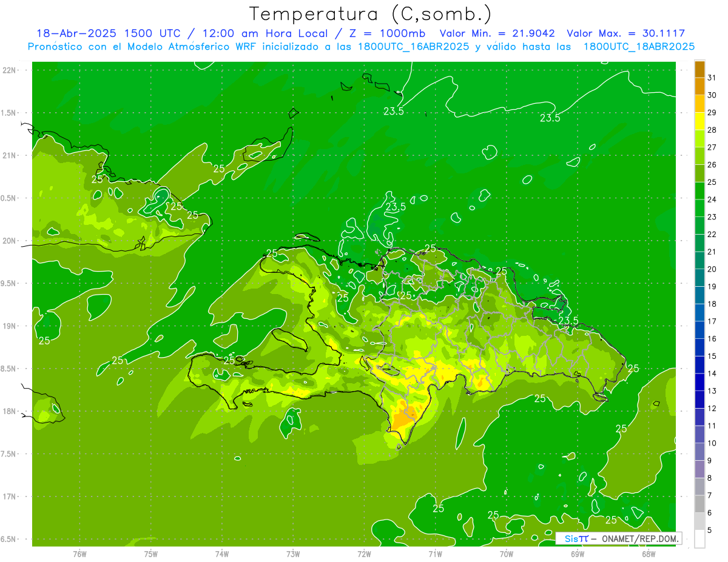Click the "SisTT" logo in the footer box

(x=576, y=538)
